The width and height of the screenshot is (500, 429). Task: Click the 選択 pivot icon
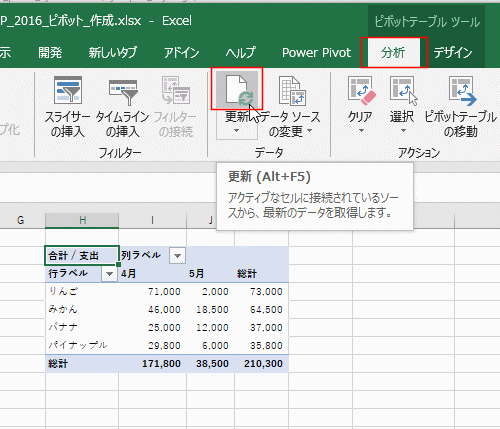(x=403, y=90)
